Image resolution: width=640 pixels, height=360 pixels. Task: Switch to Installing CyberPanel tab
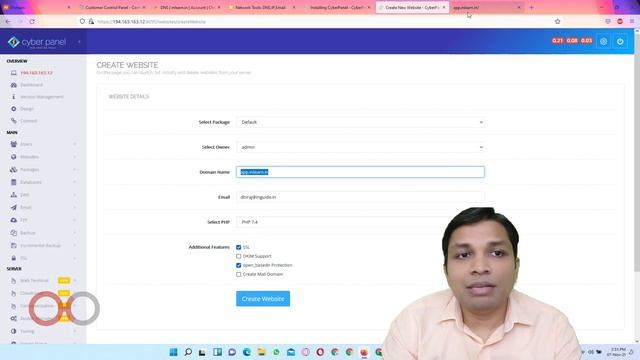tap(336, 7)
